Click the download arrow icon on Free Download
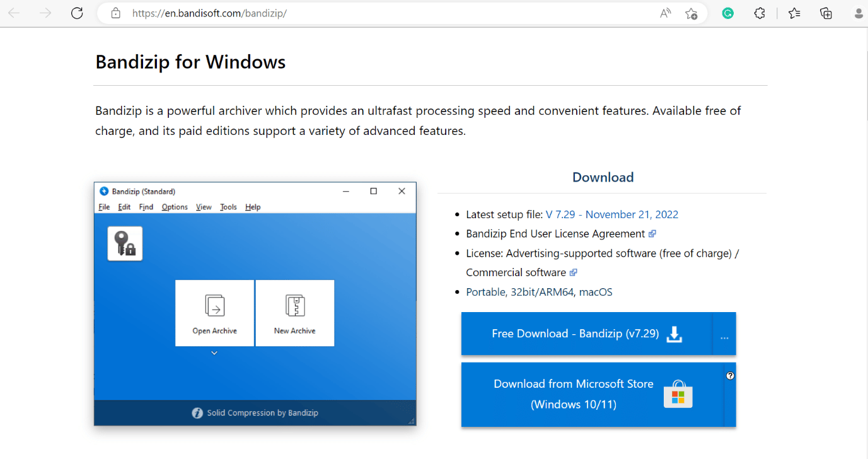Image resolution: width=868 pixels, height=459 pixels. 674,334
